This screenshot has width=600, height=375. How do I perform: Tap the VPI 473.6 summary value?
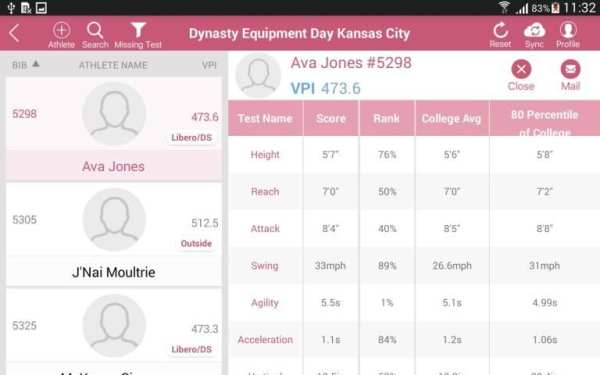click(326, 88)
